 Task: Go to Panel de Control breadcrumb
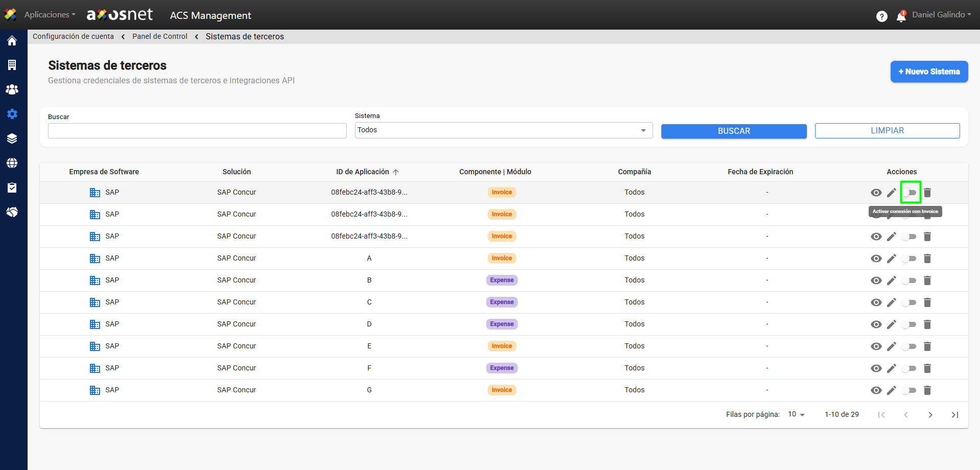(x=160, y=36)
